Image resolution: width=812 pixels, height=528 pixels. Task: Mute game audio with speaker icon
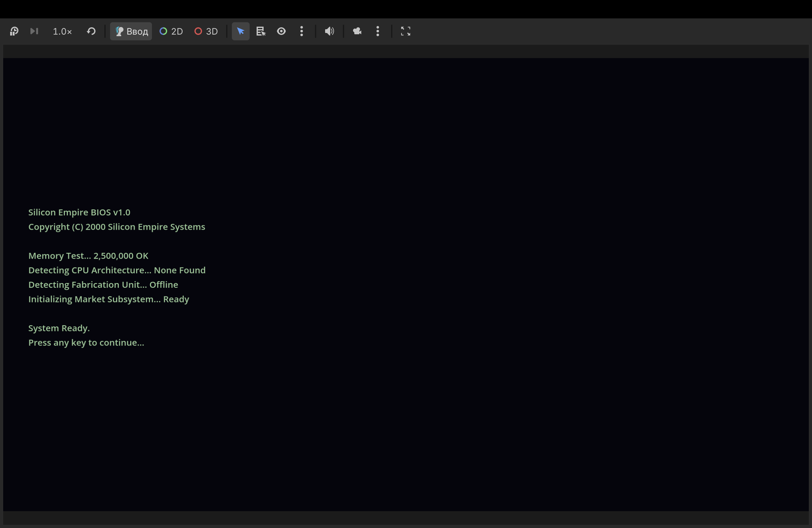coord(329,31)
